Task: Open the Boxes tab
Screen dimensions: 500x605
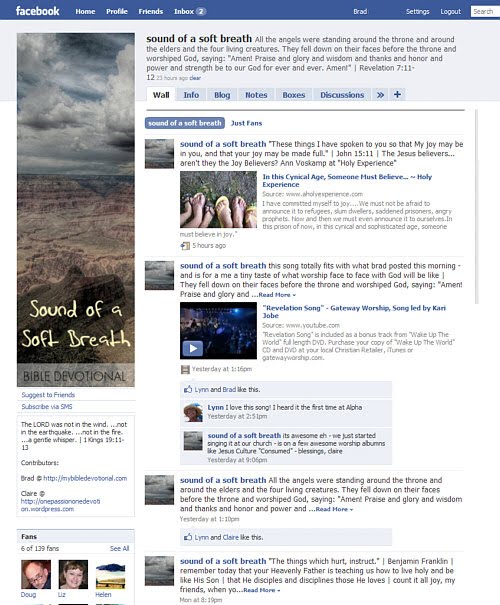Action: point(294,95)
